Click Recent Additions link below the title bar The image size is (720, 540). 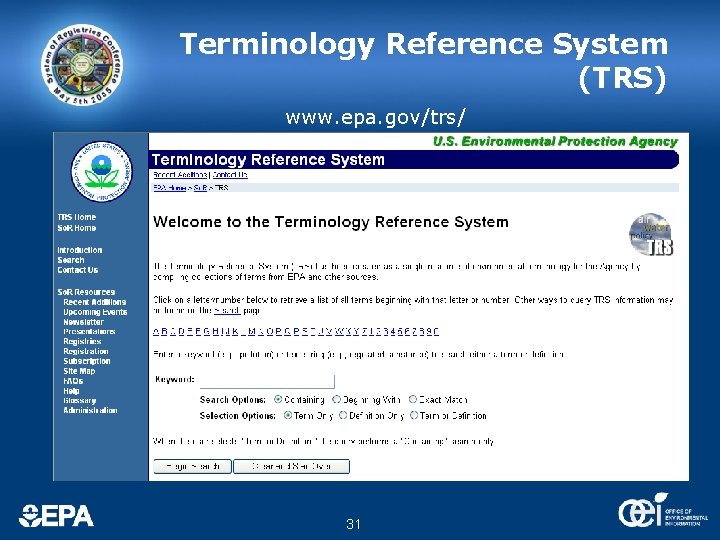point(180,175)
